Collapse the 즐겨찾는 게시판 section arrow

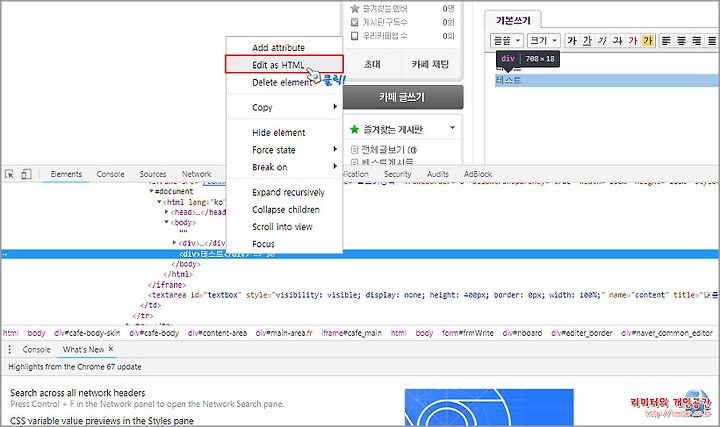[x=452, y=128]
